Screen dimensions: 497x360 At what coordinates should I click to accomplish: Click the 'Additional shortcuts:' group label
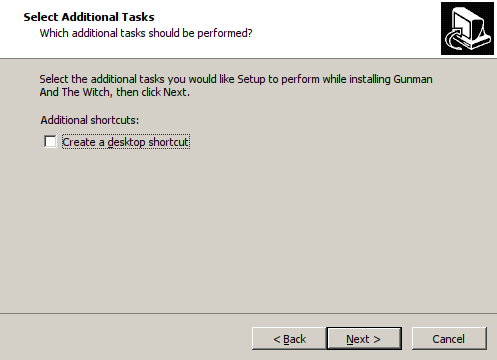[x=90, y=120]
